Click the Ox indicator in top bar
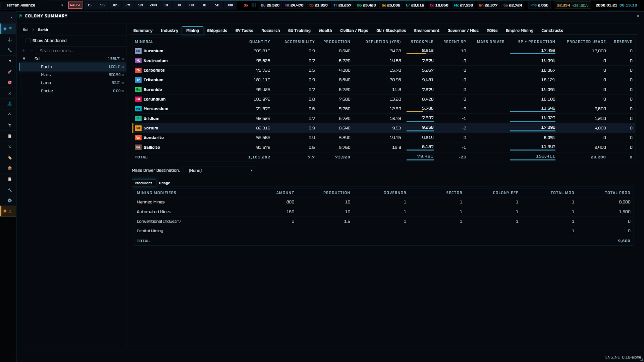 (246, 5)
